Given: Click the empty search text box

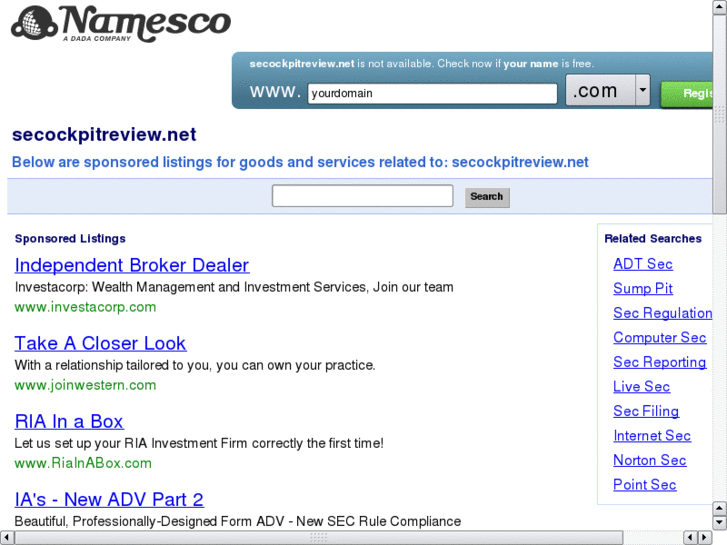Looking at the screenshot, I should pyautogui.click(x=363, y=196).
